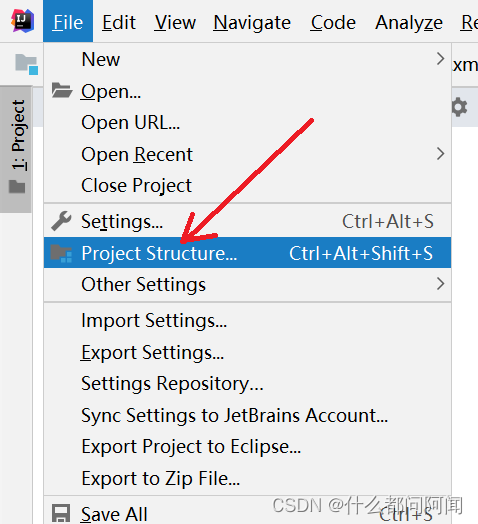Open the 1: Project side panel tab
478x524 pixels.
16,149
